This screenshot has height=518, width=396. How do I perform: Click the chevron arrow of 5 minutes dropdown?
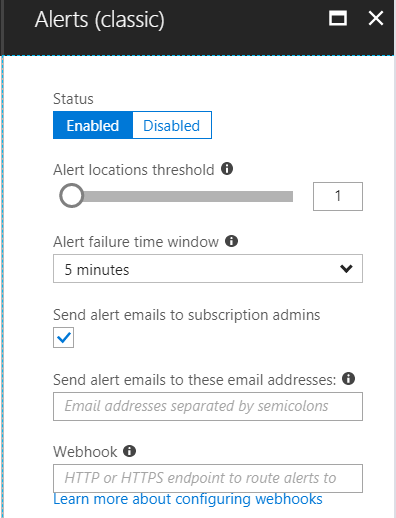click(x=346, y=269)
